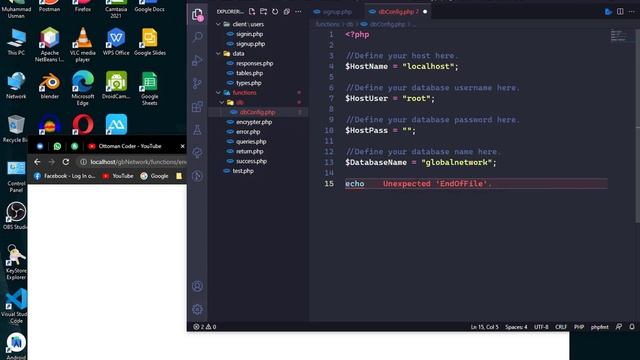This screenshot has width=640, height=360.
Task: Open Google Sheets desktop icon
Action: click(x=149, y=88)
